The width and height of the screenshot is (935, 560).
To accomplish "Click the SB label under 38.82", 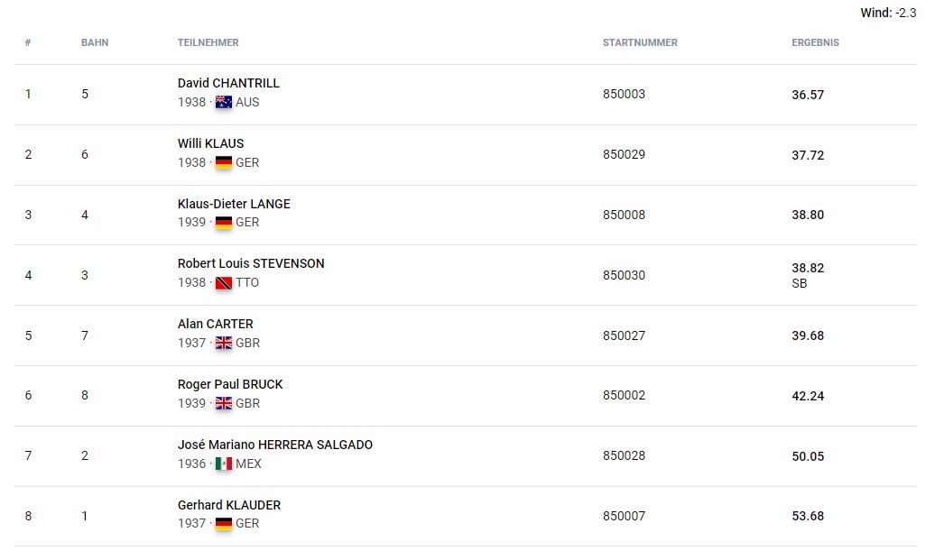I will pyautogui.click(x=800, y=283).
